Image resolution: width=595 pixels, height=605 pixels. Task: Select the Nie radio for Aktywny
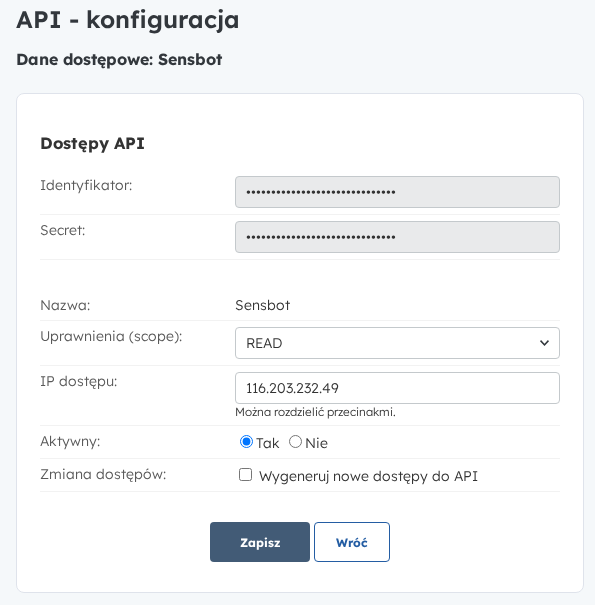pyautogui.click(x=295, y=441)
